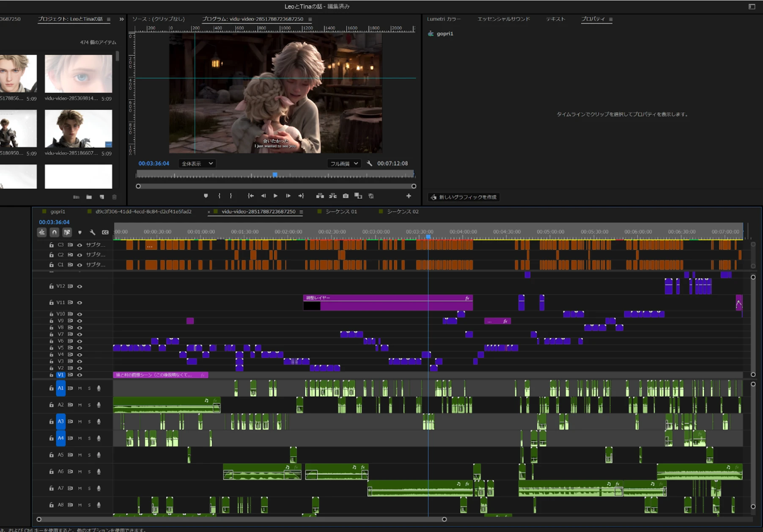Viewport: 763px width, 532px height.
Task: Open the テキスト panel tab
Action: (555, 19)
